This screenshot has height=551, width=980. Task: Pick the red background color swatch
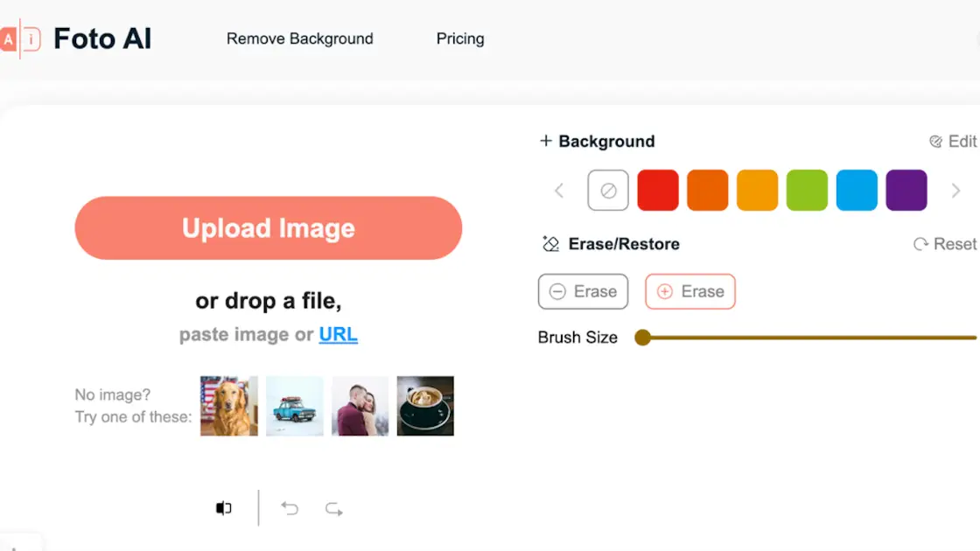658,191
